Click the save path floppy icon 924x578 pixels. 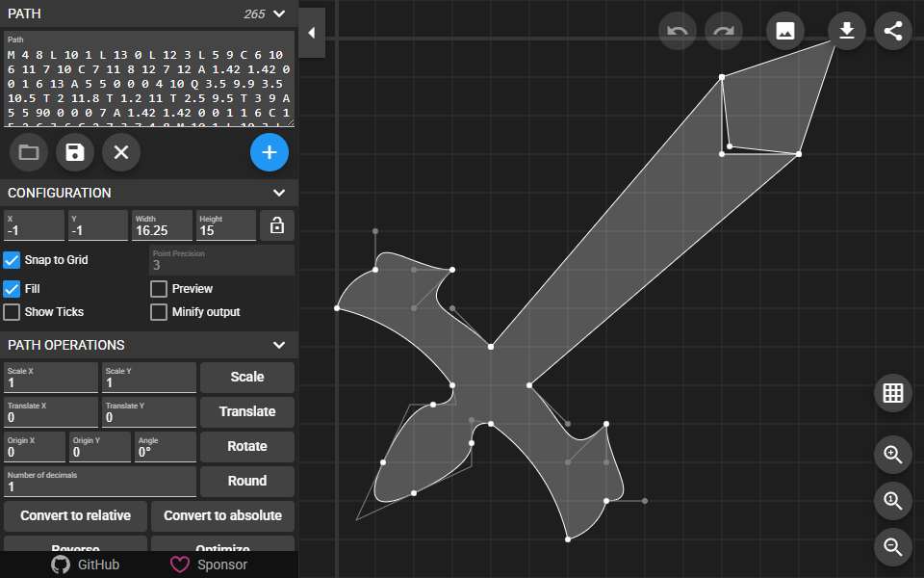75,152
